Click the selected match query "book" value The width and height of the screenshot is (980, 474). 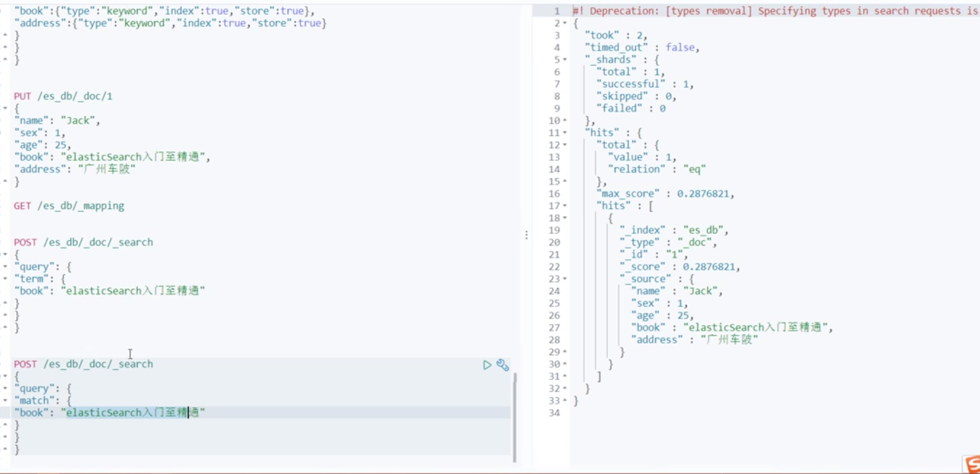(133, 413)
